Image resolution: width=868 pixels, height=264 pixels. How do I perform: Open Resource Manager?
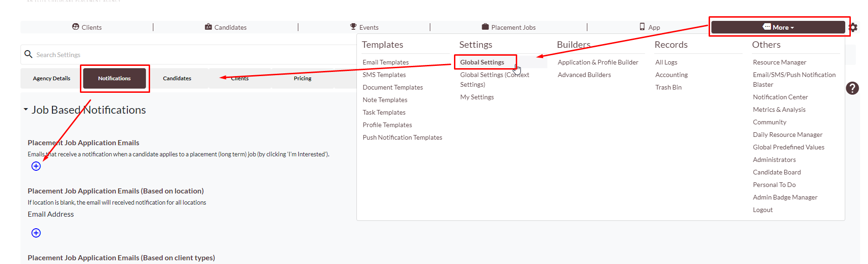click(x=779, y=62)
